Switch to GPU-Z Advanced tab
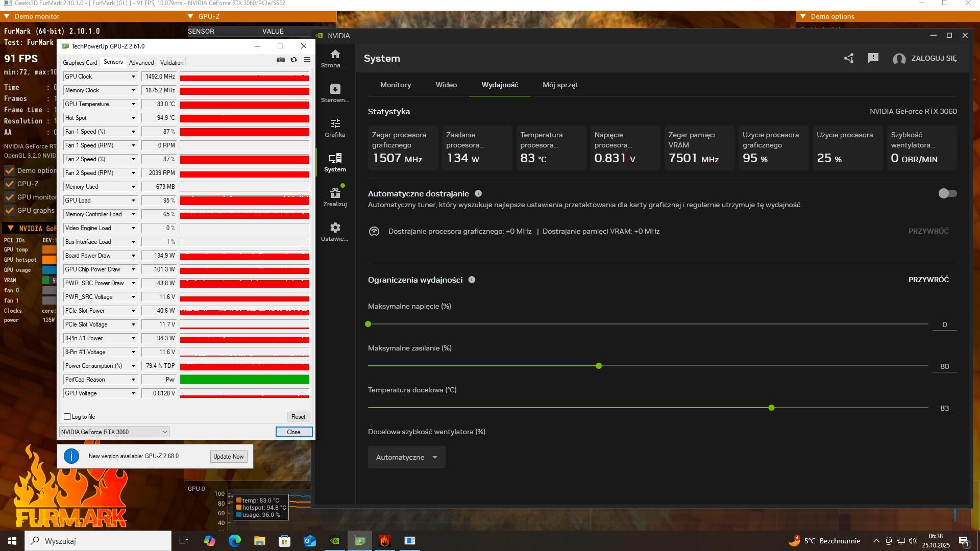This screenshot has width=980, height=551. click(141, 63)
